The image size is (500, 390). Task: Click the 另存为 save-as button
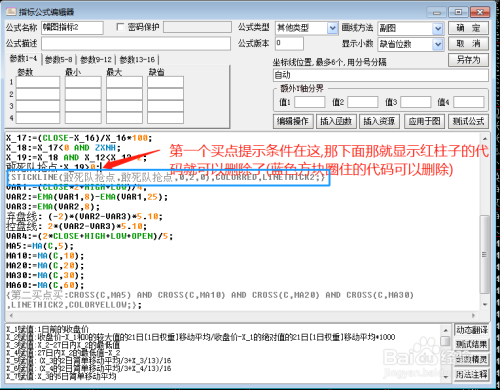(468, 60)
